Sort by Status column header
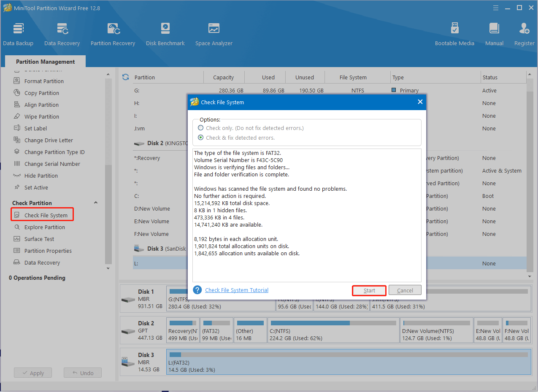 tap(503, 77)
